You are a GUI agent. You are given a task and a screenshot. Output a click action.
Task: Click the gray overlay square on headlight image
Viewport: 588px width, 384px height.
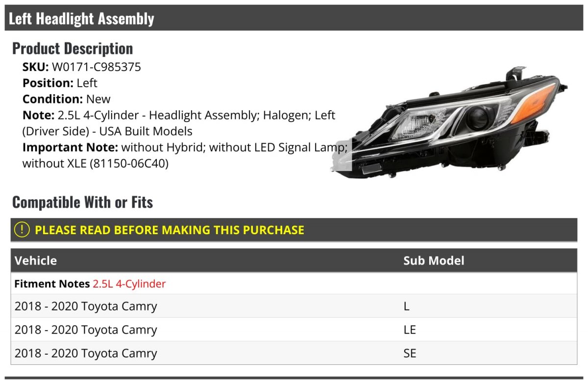click(x=341, y=156)
